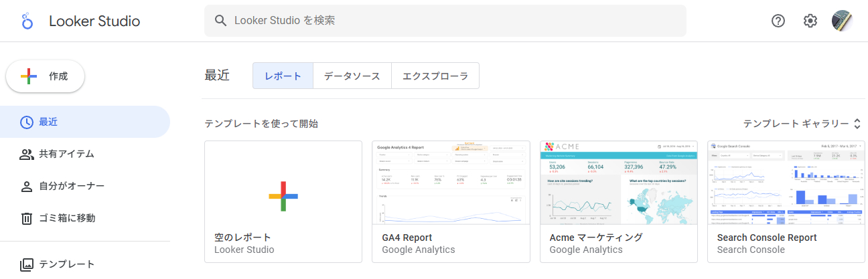Open the user account avatar
The width and height of the screenshot is (868, 279).
pyautogui.click(x=842, y=21)
